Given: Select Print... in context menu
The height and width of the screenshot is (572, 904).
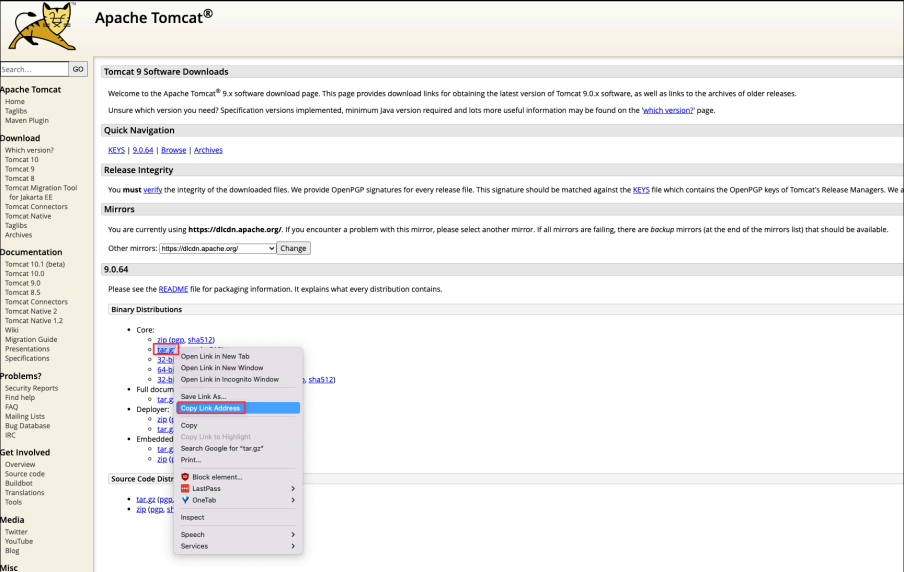Looking at the screenshot, I should coord(238,460).
